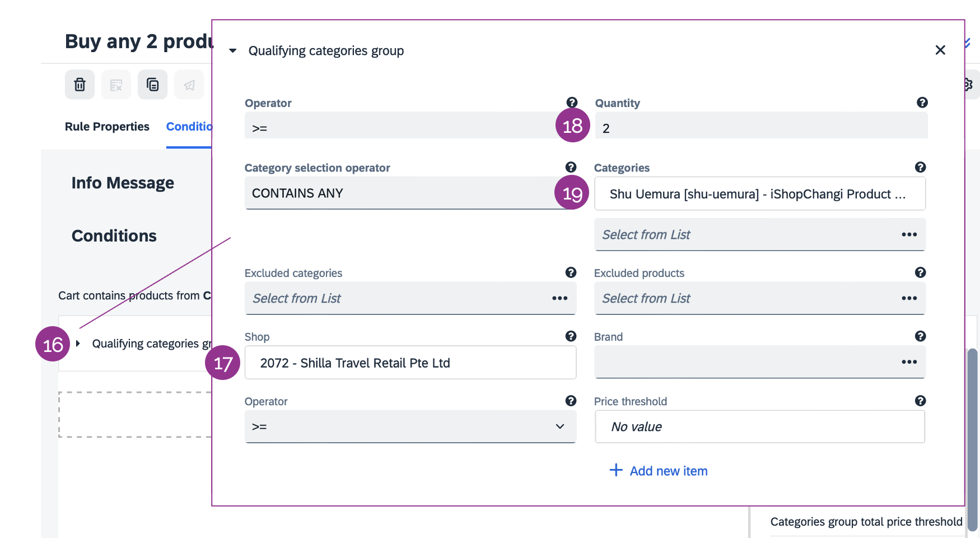Collapse the Qualifying categories group panel
Screen dimensions: 980x538
pyautogui.click(x=233, y=51)
